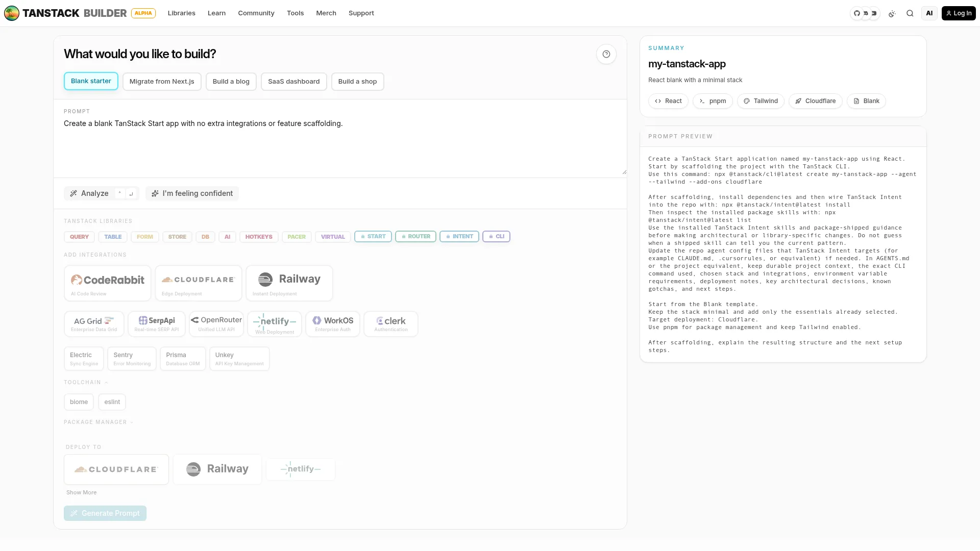Click the Tailwind summary chip
Image resolution: width=980 pixels, height=551 pixels.
click(x=761, y=101)
